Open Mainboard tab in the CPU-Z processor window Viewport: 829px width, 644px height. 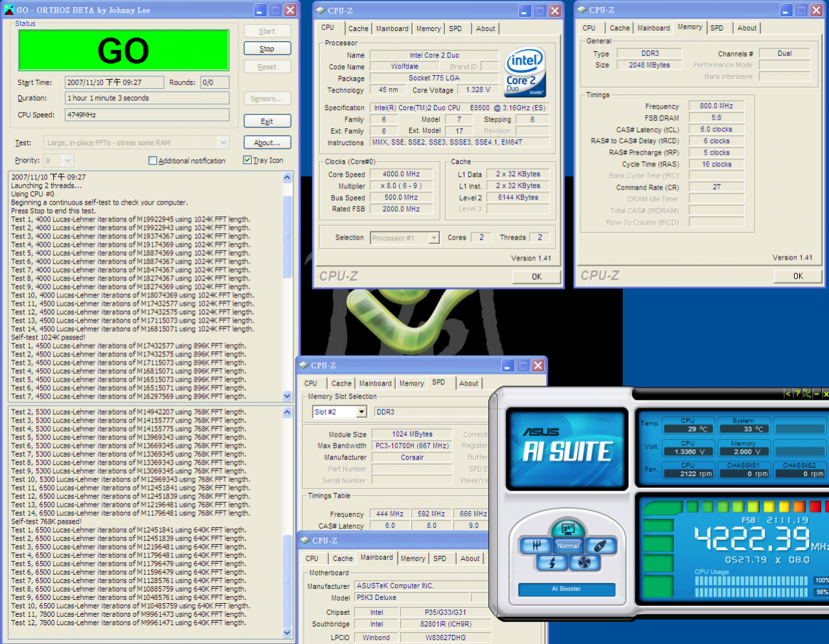point(392,29)
